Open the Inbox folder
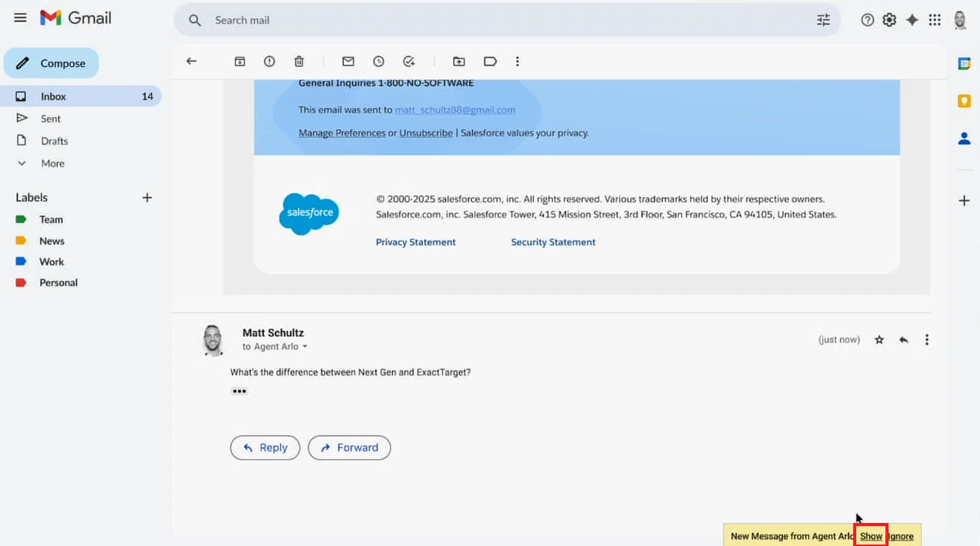980x546 pixels. (82, 96)
